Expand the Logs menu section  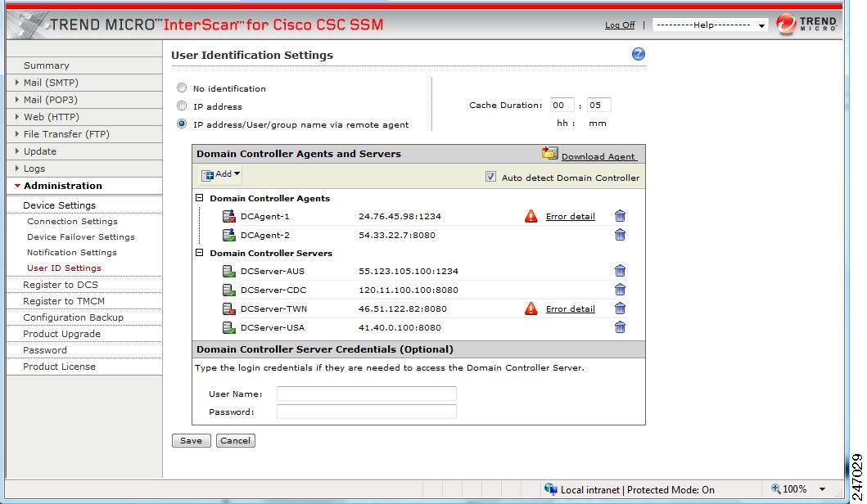[17, 168]
